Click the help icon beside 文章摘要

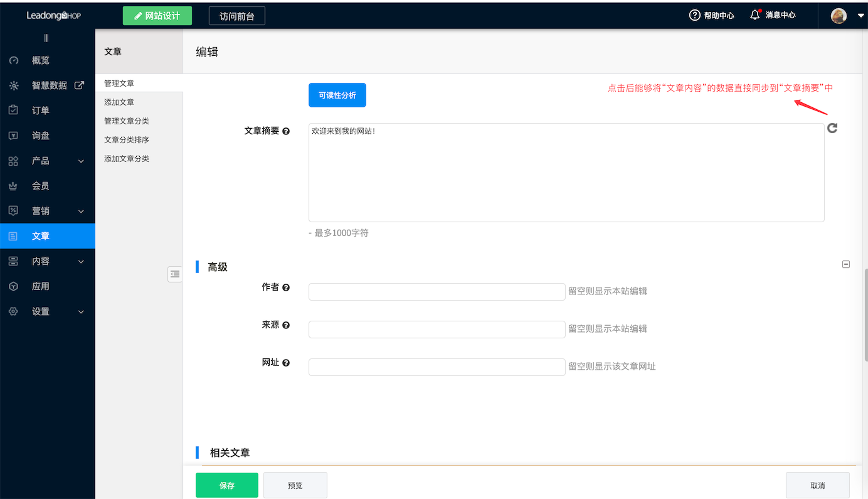(287, 131)
